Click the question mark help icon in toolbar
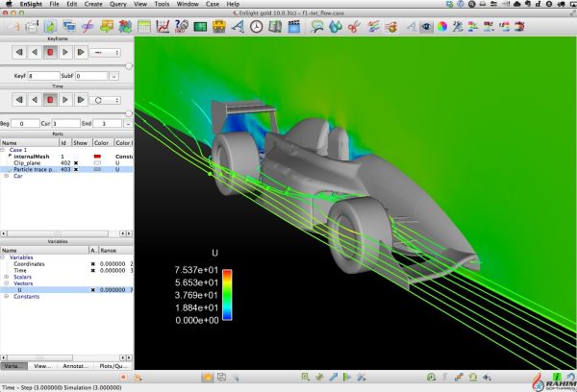The image size is (577, 392). coord(181,26)
